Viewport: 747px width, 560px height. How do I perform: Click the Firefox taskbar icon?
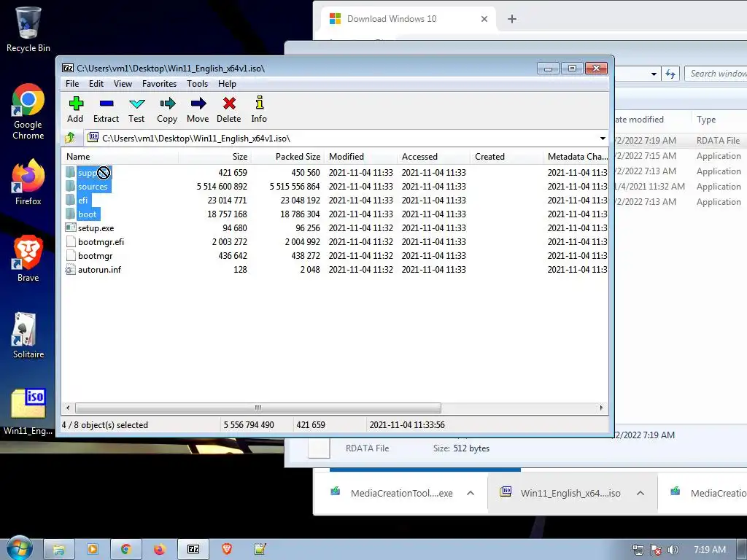pos(160,550)
